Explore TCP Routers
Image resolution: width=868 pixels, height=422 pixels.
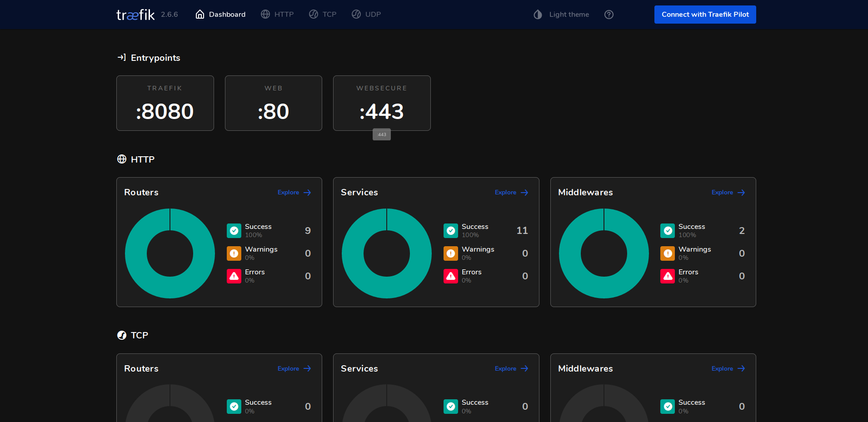(x=294, y=368)
